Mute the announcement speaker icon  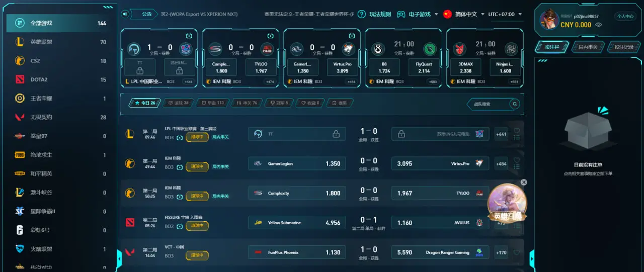coord(125,14)
